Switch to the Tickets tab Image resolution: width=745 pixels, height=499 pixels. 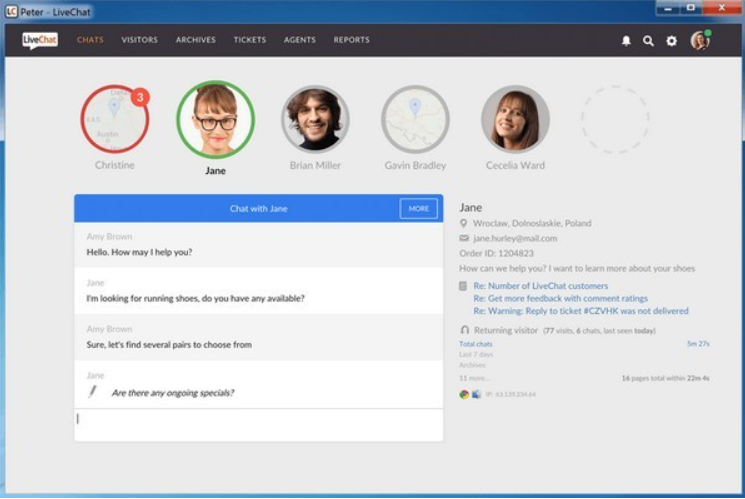[250, 40]
